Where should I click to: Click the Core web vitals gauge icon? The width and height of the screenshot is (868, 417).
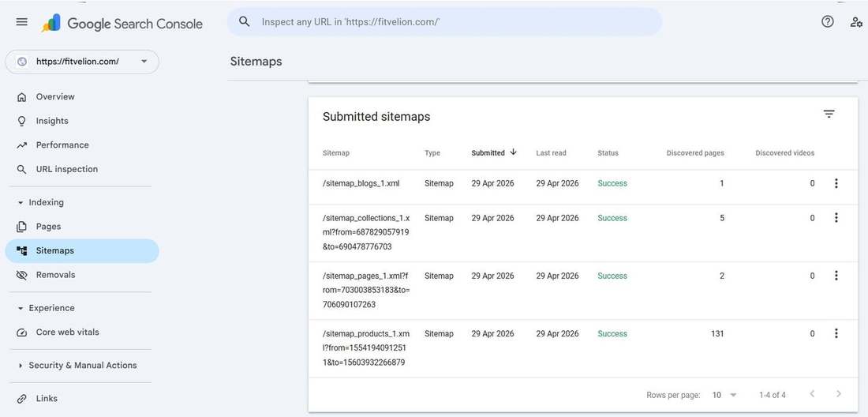[x=21, y=332]
